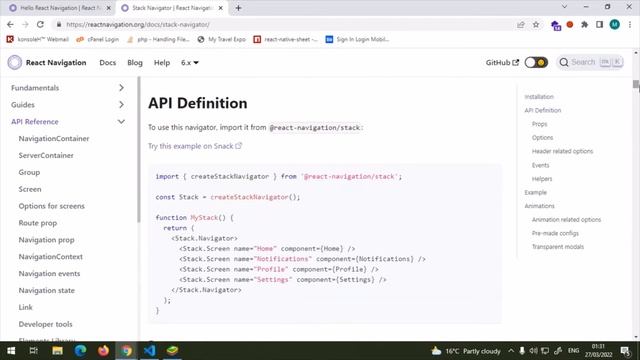640x360 pixels.
Task: Jump to Transparent modals section
Action: [x=558, y=247]
